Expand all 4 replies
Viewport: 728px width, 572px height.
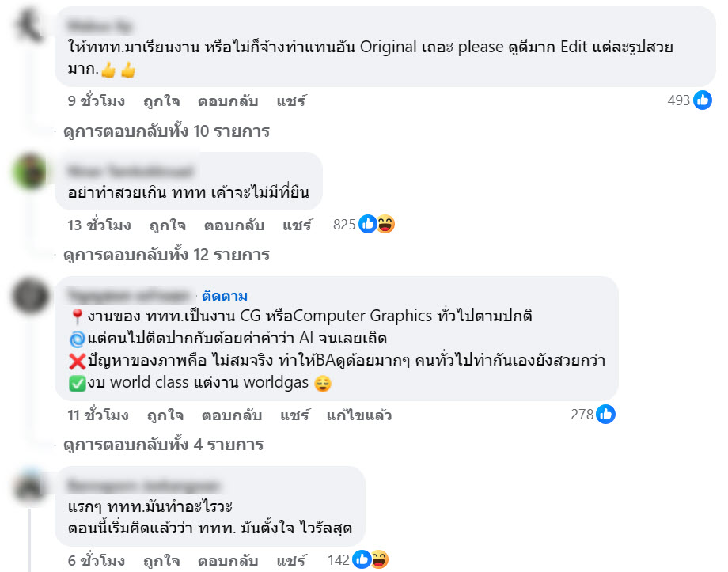click(x=163, y=445)
